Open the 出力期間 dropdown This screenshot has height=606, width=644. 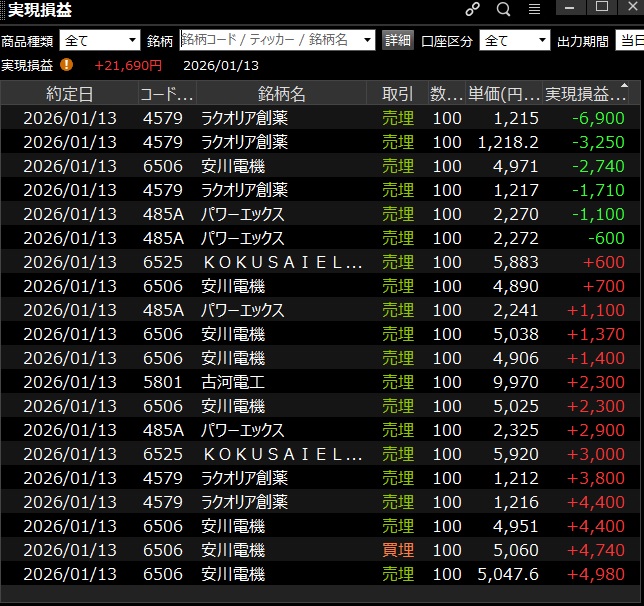[x=628, y=41]
